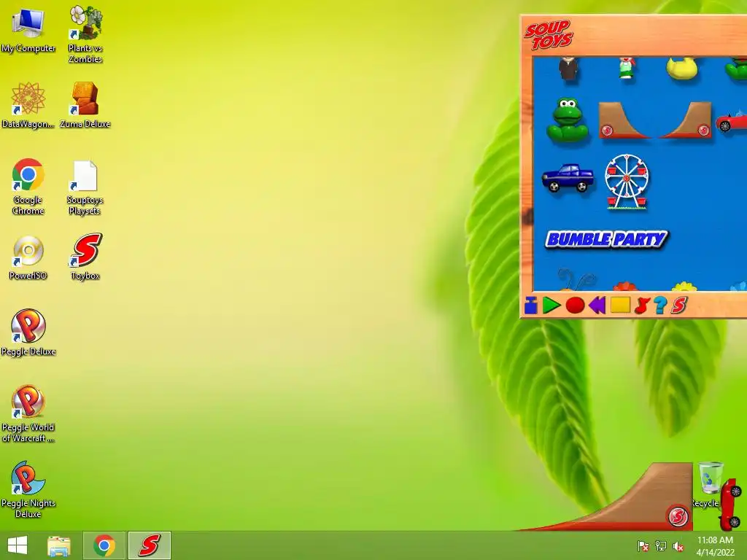Open the Windows Start button

click(18, 545)
